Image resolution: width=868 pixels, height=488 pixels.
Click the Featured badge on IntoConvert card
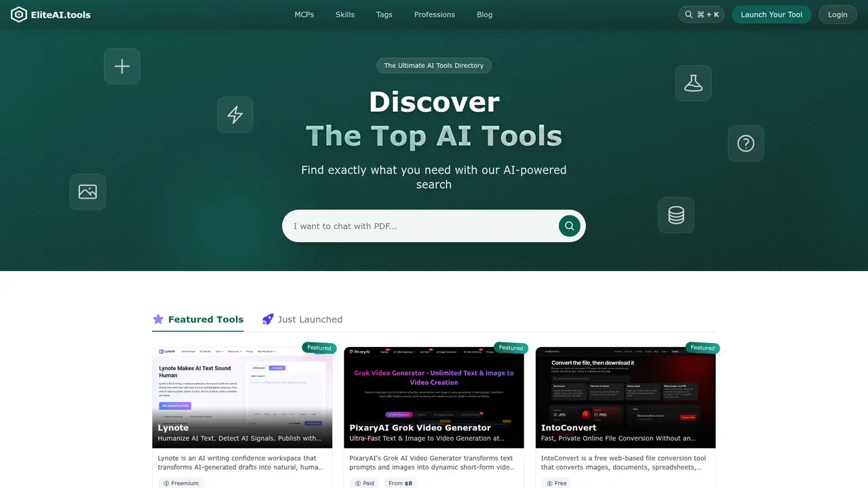click(x=703, y=348)
